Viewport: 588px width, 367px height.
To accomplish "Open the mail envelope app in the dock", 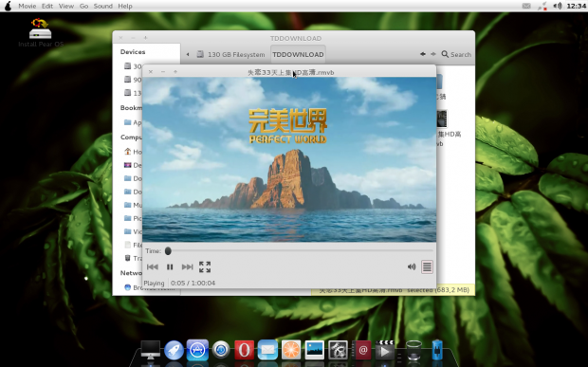I will pyautogui.click(x=267, y=350).
